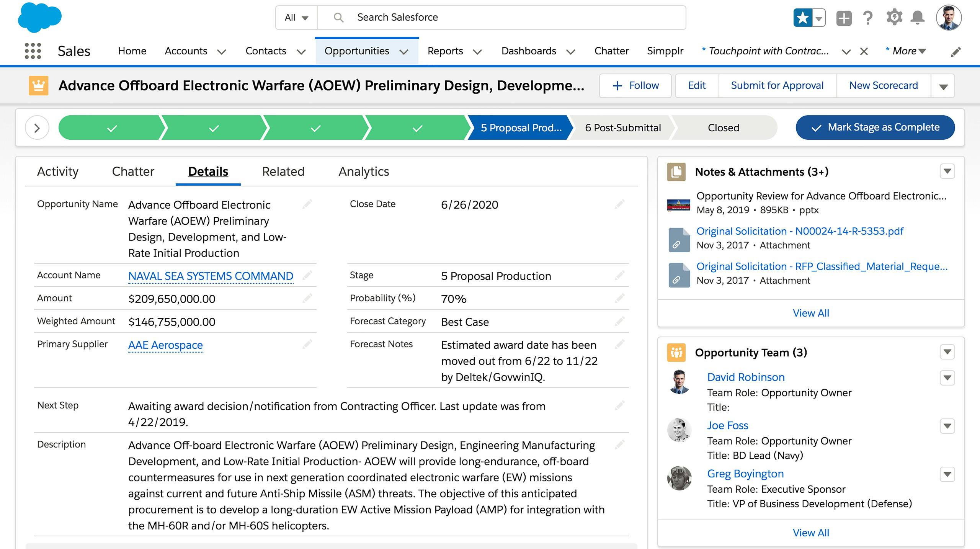The width and height of the screenshot is (980, 549).
Task: Click View All under Notes & Attachments
Action: 811,313
